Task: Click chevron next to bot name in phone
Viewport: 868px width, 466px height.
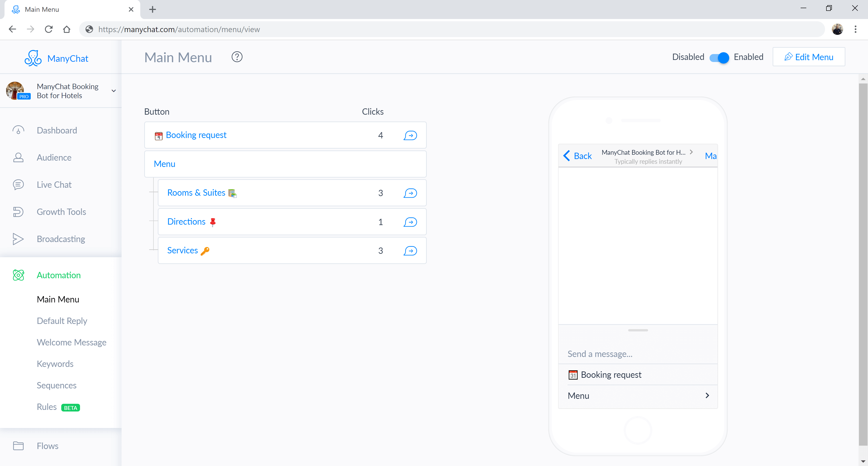Action: tap(691, 152)
